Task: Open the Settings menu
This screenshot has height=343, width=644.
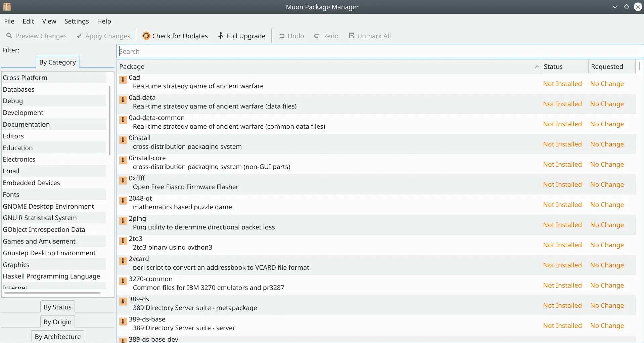Action: tap(77, 21)
